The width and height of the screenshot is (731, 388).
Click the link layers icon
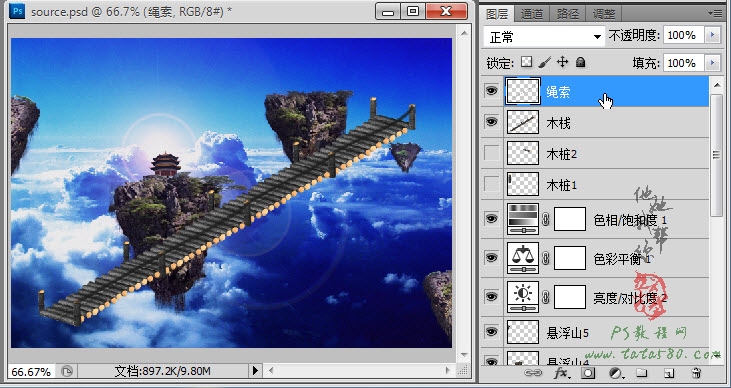tap(533, 373)
